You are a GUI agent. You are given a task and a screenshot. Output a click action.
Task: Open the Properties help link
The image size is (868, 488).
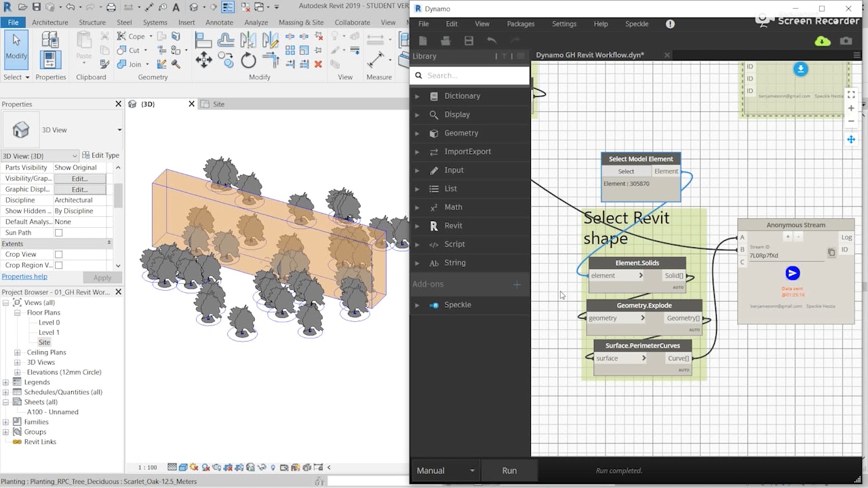[x=24, y=277]
